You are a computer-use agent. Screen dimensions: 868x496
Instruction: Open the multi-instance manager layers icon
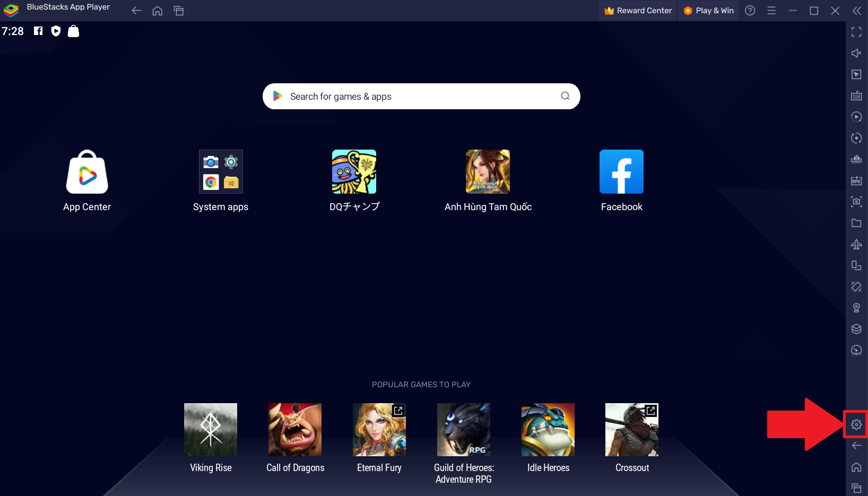point(856,329)
